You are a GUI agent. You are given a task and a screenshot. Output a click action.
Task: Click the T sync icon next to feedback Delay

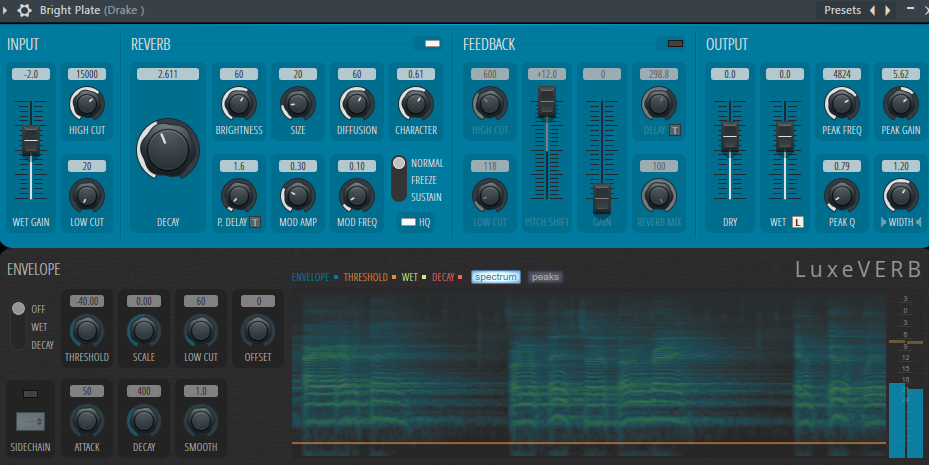[676, 128]
